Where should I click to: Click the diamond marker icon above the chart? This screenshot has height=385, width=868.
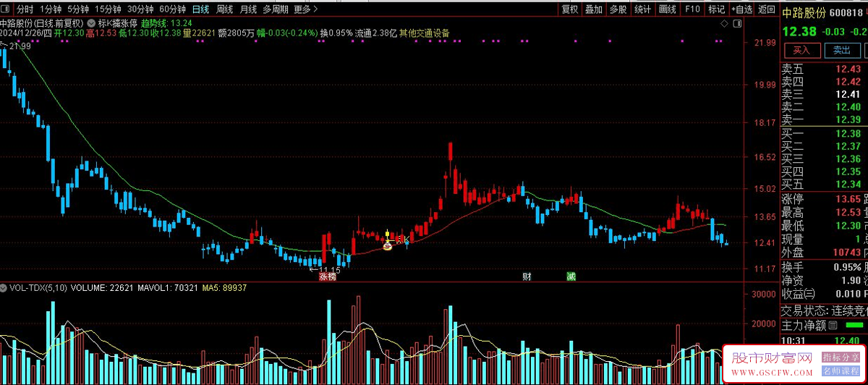(725, 24)
